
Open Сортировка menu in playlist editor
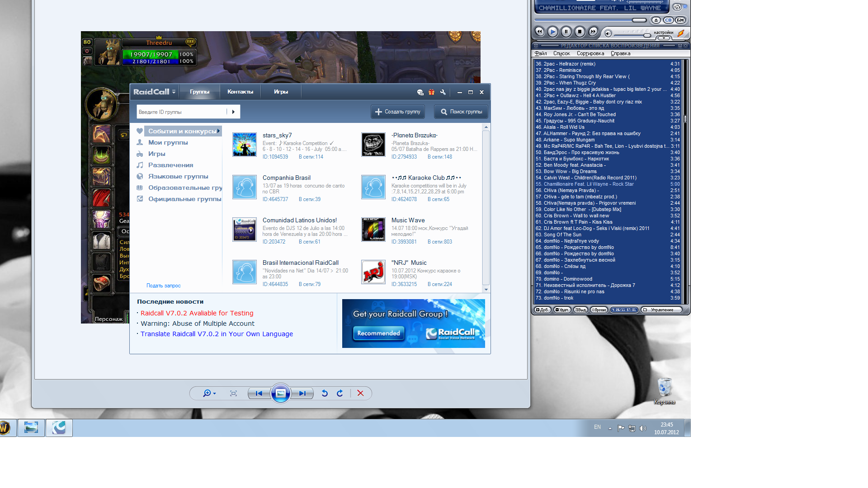click(x=590, y=53)
